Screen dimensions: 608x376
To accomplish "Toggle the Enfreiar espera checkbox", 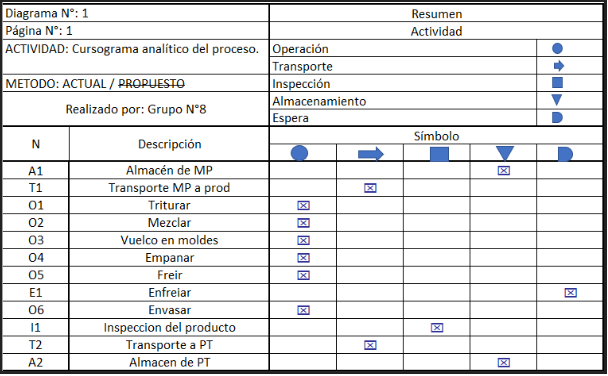I will [x=570, y=293].
